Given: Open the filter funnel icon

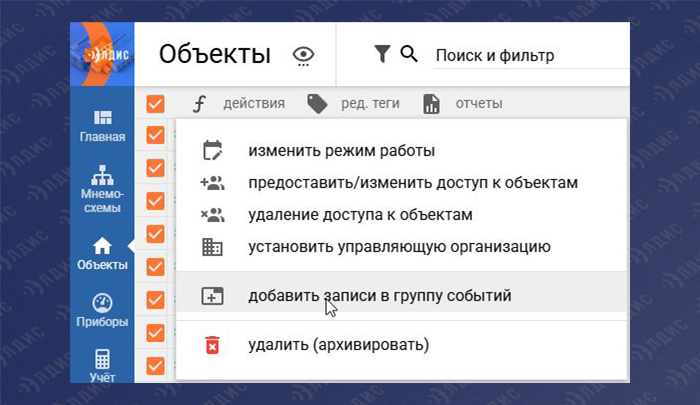Looking at the screenshot, I should point(382,54).
